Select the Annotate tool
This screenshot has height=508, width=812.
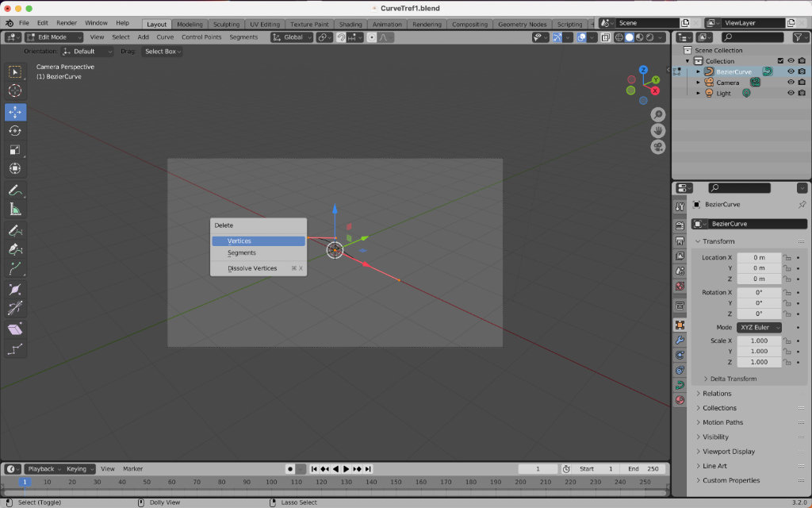click(x=15, y=190)
